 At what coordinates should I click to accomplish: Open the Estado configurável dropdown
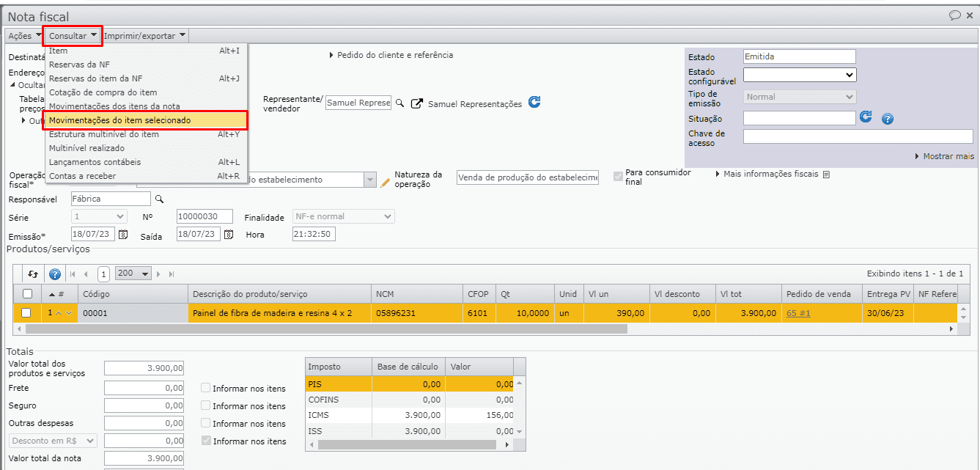tap(799, 75)
